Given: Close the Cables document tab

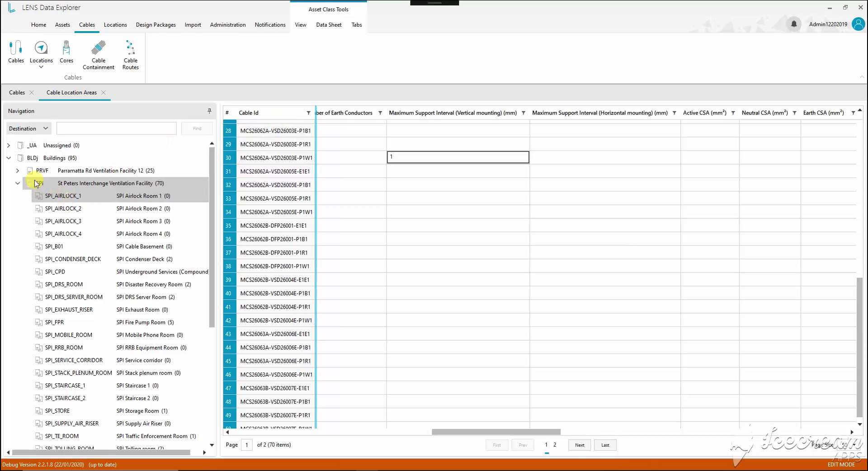Looking at the screenshot, I should [x=32, y=93].
